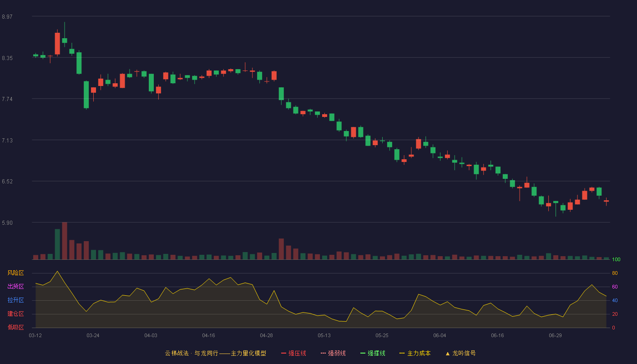Click the red 20 indicator scale label
The width and height of the screenshot is (637, 364).
615,314
